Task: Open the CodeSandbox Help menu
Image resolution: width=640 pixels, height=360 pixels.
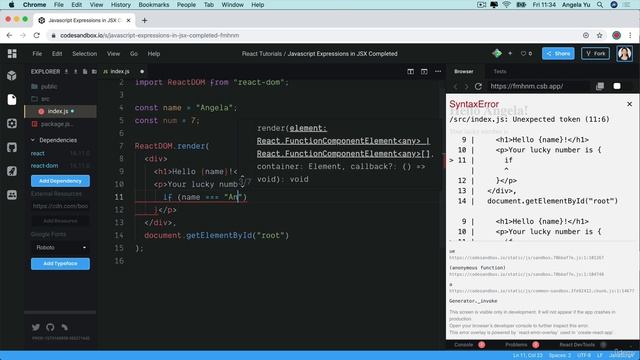Action: (x=154, y=53)
